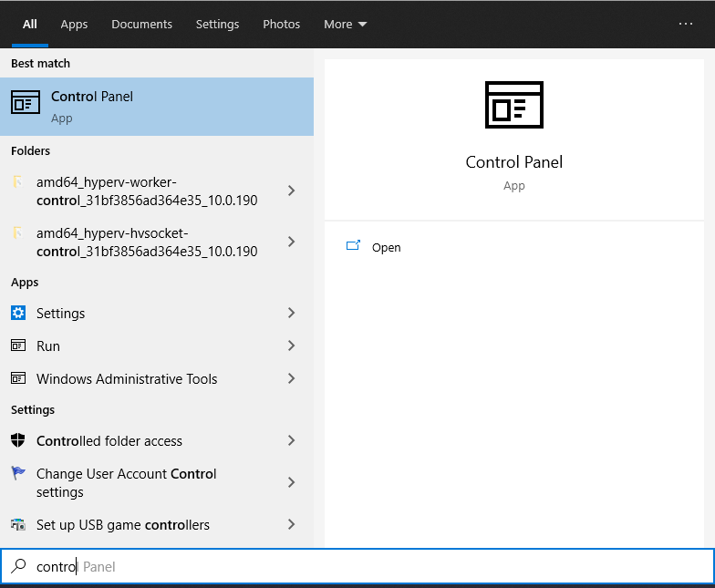Click the search box containing 'control'
The image size is (715, 588).
[357, 566]
